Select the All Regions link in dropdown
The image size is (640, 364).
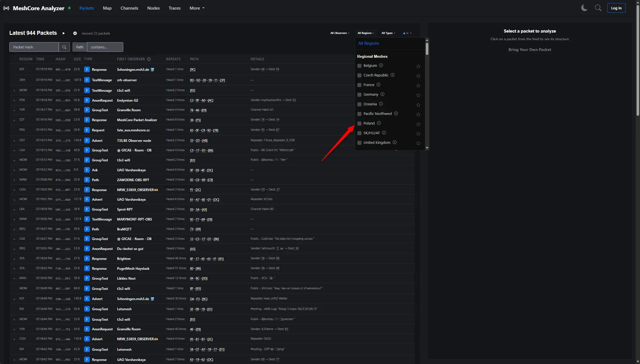[368, 43]
